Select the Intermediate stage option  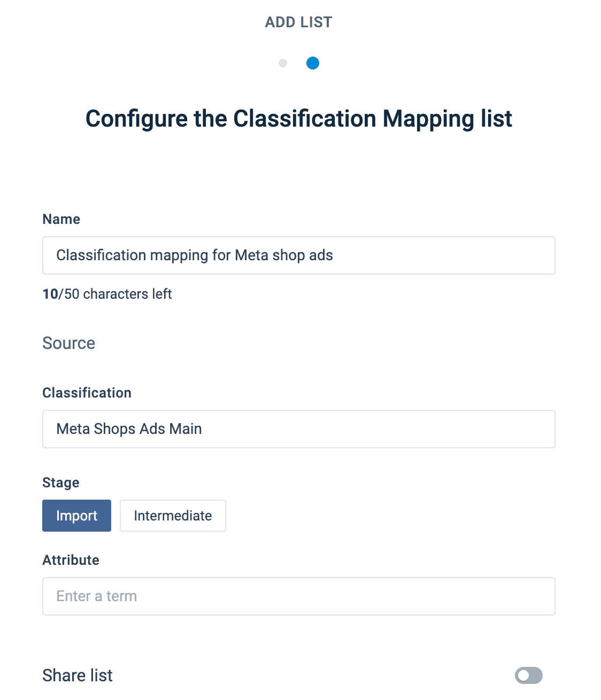click(173, 516)
